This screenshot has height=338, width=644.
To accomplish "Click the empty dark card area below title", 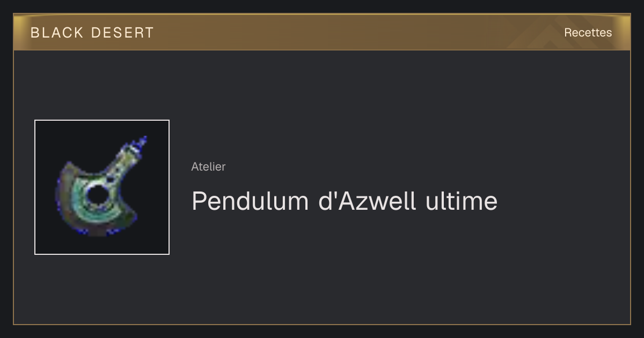I will (x=376, y=268).
